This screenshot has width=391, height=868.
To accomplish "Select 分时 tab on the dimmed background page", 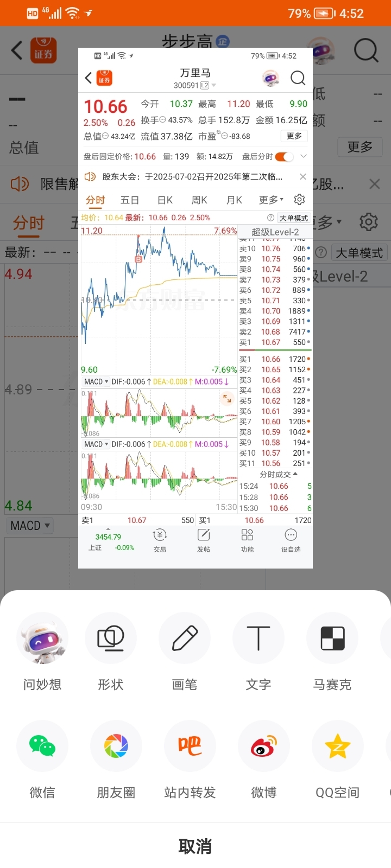I will pyautogui.click(x=29, y=223).
